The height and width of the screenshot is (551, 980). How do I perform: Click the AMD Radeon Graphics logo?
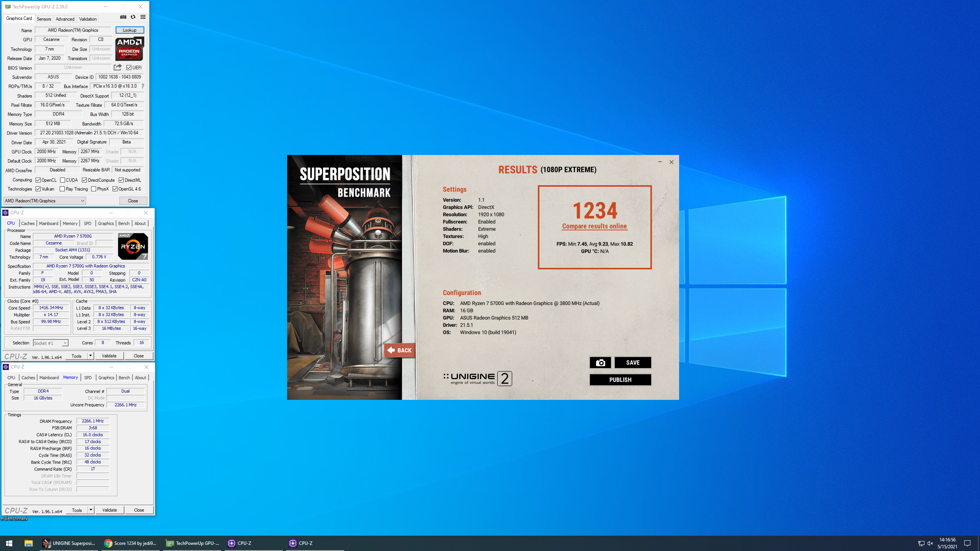pyautogui.click(x=130, y=49)
